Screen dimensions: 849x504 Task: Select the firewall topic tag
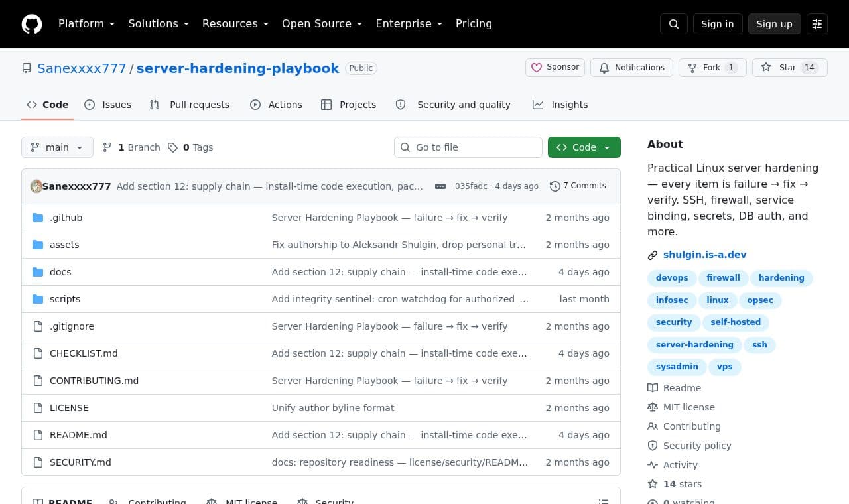[x=723, y=278]
